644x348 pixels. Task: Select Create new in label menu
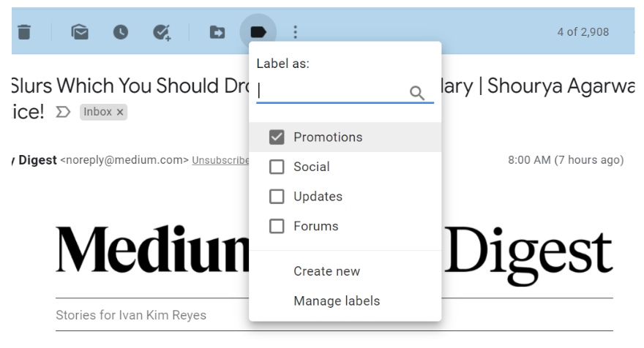(x=326, y=271)
